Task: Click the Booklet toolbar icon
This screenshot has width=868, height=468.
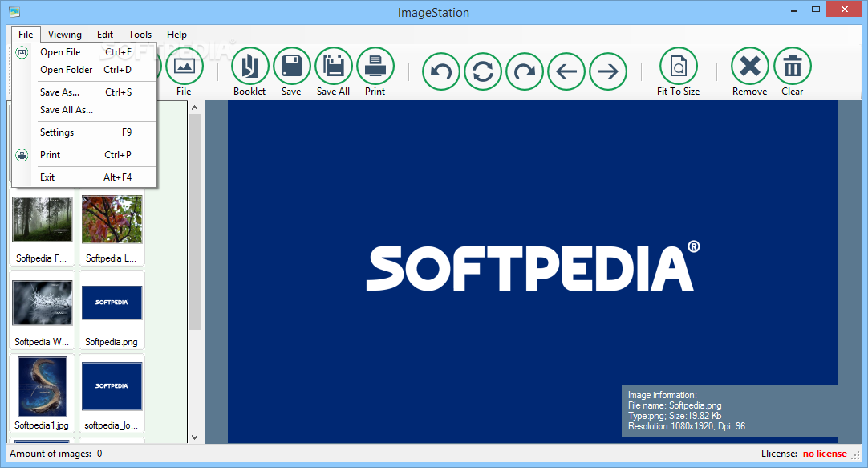Action: 249,67
